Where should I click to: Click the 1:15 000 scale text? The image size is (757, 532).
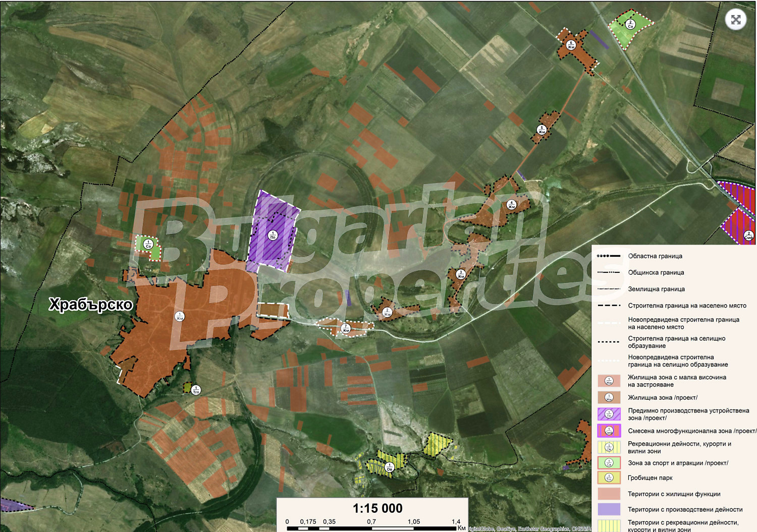pyautogui.click(x=377, y=508)
